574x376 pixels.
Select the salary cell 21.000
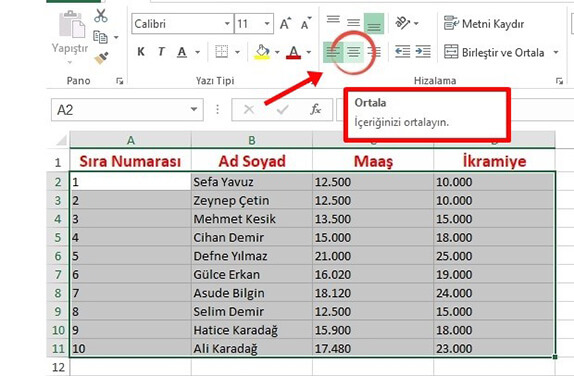pos(373,256)
